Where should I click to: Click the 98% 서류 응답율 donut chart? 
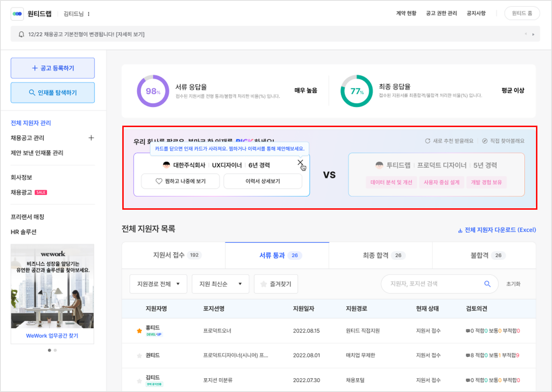153,91
